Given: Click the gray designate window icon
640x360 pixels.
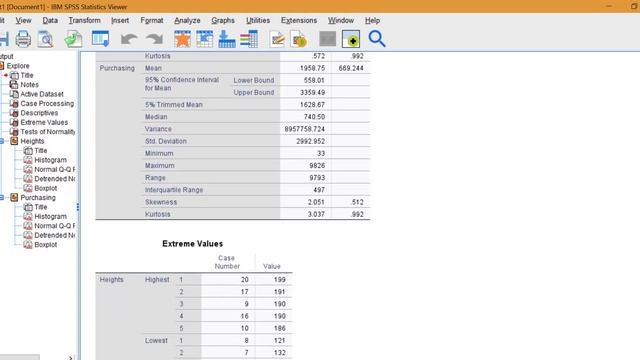Looking at the screenshot, I should [x=327, y=39].
